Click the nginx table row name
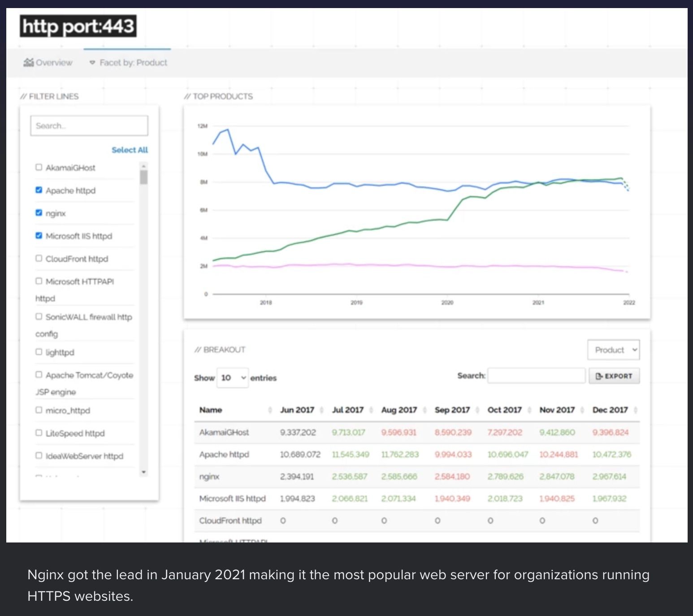The width and height of the screenshot is (693, 616). 209,477
